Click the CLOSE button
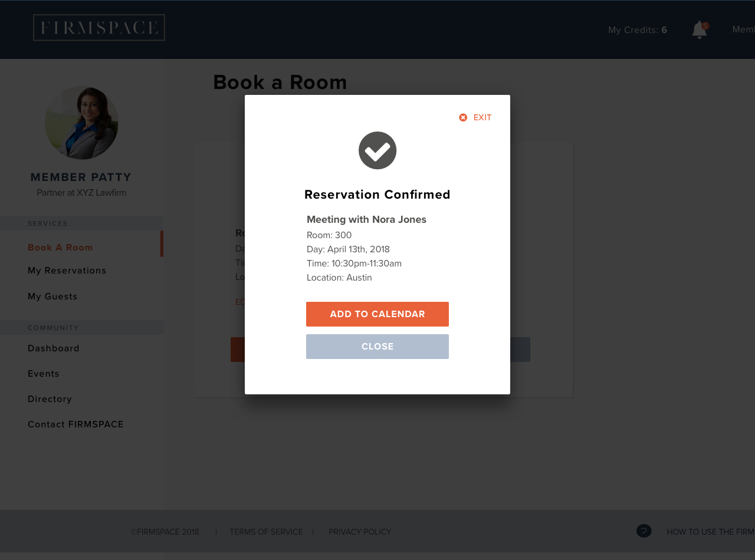This screenshot has height=560, width=755. click(x=377, y=347)
